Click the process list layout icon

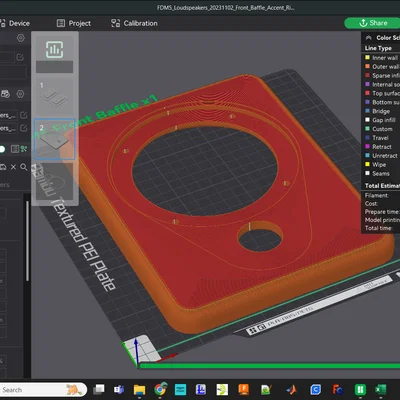pos(15,149)
